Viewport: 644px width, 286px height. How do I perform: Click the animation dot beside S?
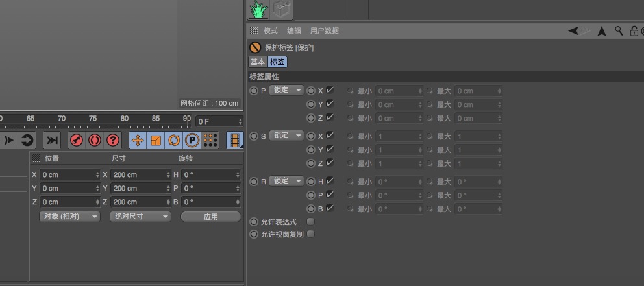pyautogui.click(x=254, y=136)
